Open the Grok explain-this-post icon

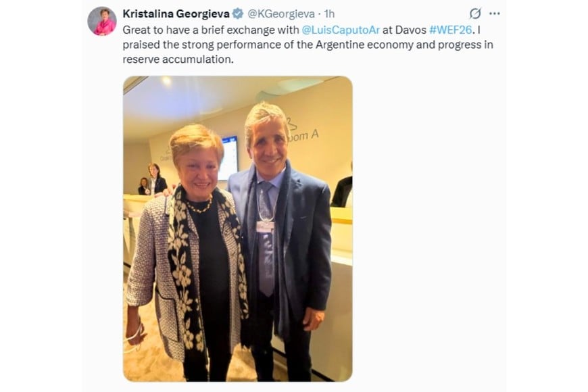(475, 14)
